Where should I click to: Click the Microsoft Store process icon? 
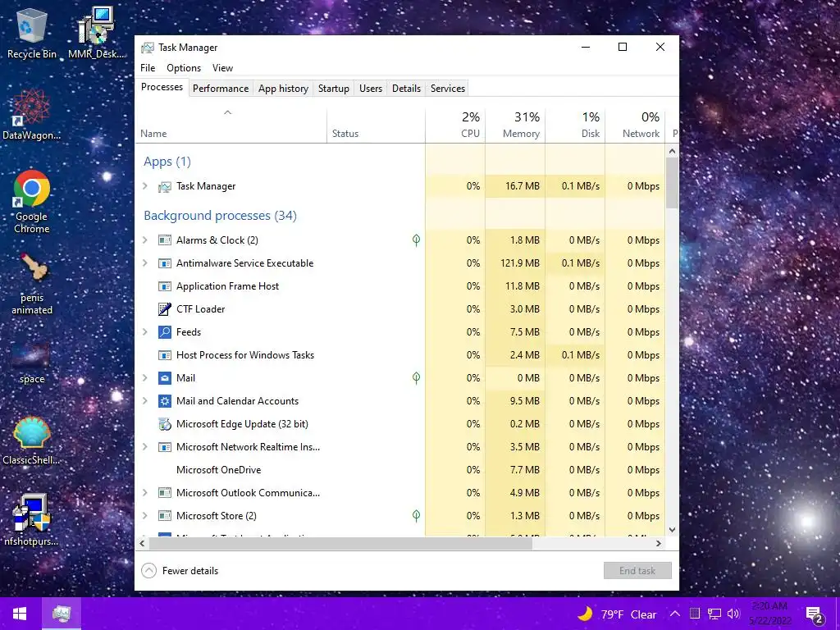pyautogui.click(x=164, y=516)
